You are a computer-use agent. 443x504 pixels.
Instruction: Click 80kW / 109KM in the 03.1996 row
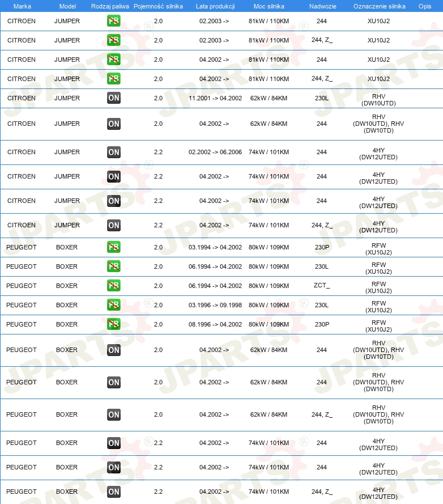pos(269,305)
